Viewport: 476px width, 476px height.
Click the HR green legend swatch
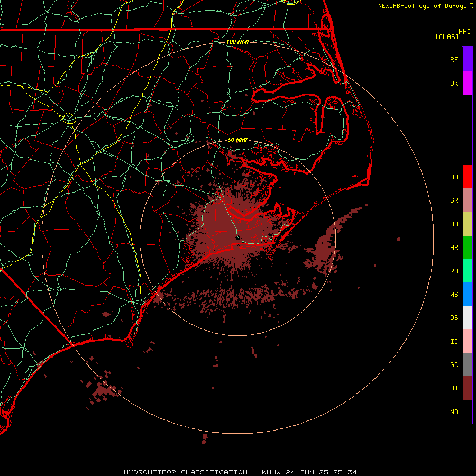467,248
